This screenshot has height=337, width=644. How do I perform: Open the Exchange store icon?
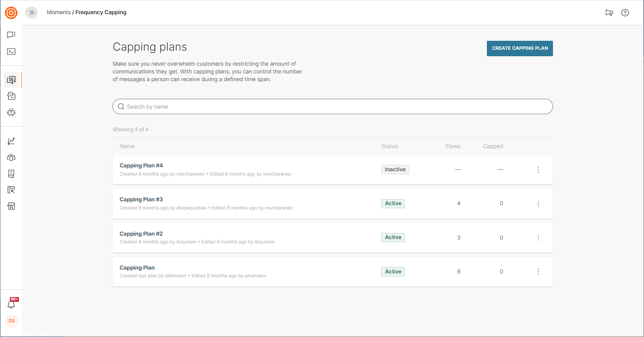tap(11, 206)
